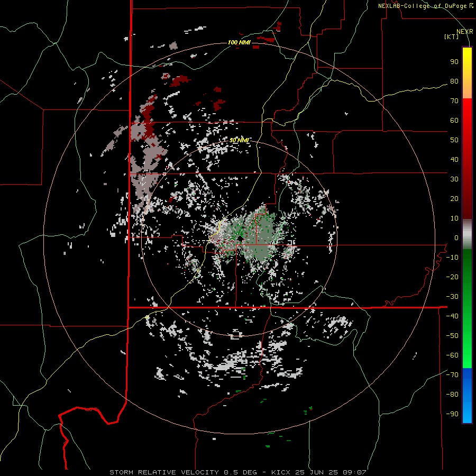Click the [KT] units label
This screenshot has height=476, width=476.
(452, 36)
